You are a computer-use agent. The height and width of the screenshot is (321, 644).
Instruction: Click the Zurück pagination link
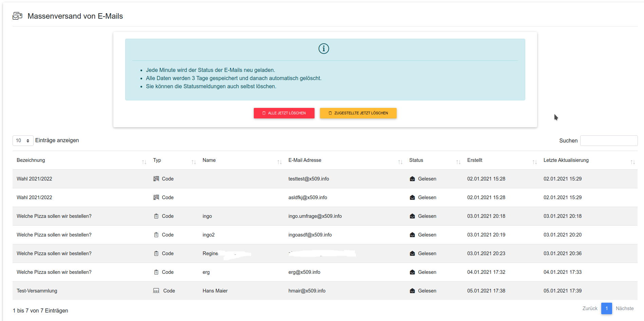[x=590, y=308]
